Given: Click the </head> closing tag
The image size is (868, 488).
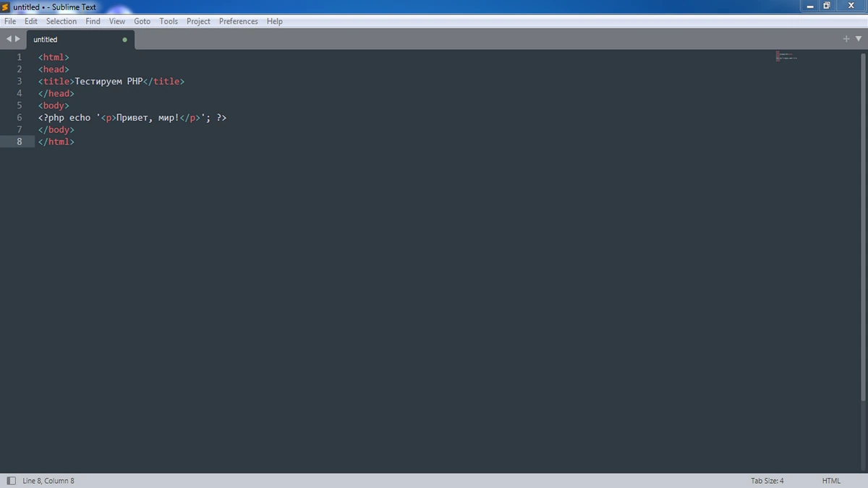Looking at the screenshot, I should click(56, 94).
